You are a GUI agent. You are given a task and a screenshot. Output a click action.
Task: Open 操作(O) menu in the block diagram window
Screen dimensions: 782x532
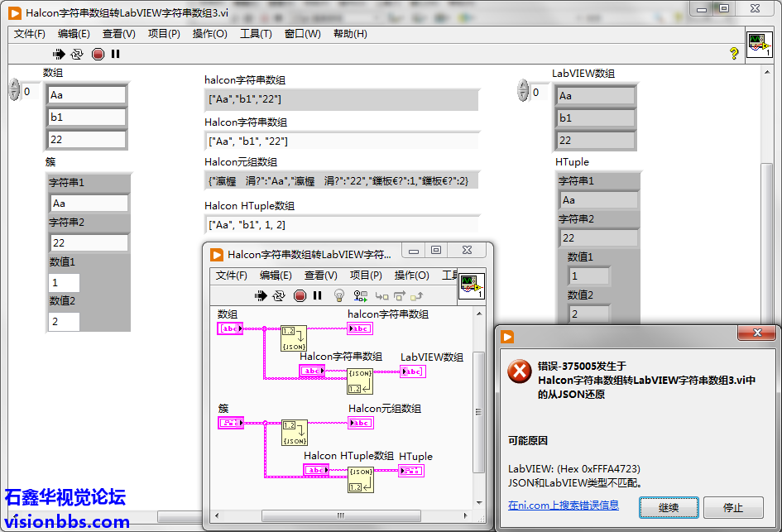[411, 276]
